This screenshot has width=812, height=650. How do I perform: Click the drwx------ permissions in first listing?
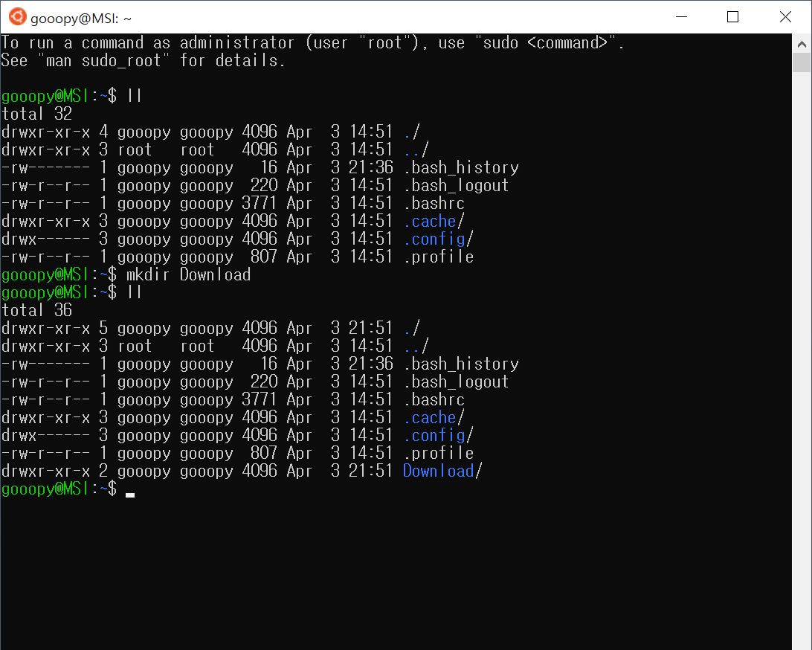pyautogui.click(x=45, y=239)
